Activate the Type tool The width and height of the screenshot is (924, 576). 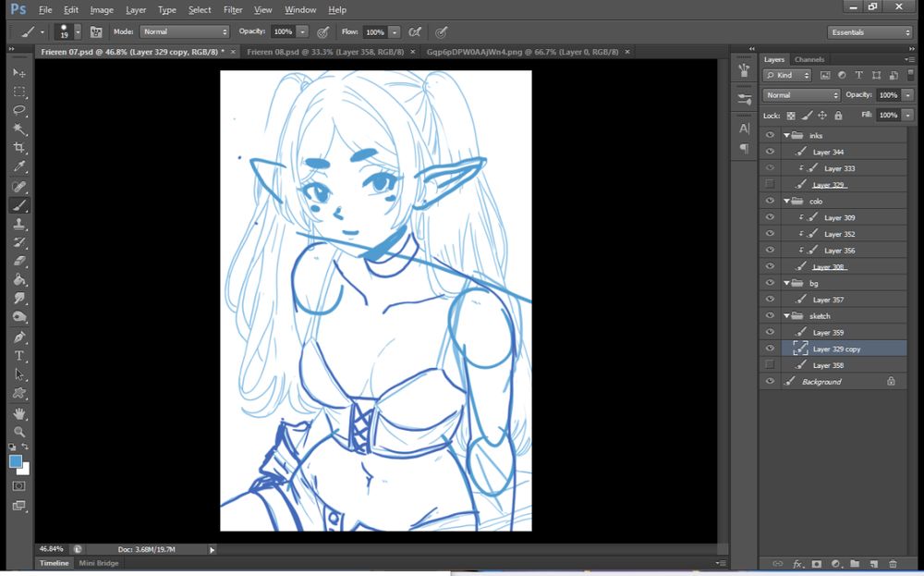tap(18, 356)
